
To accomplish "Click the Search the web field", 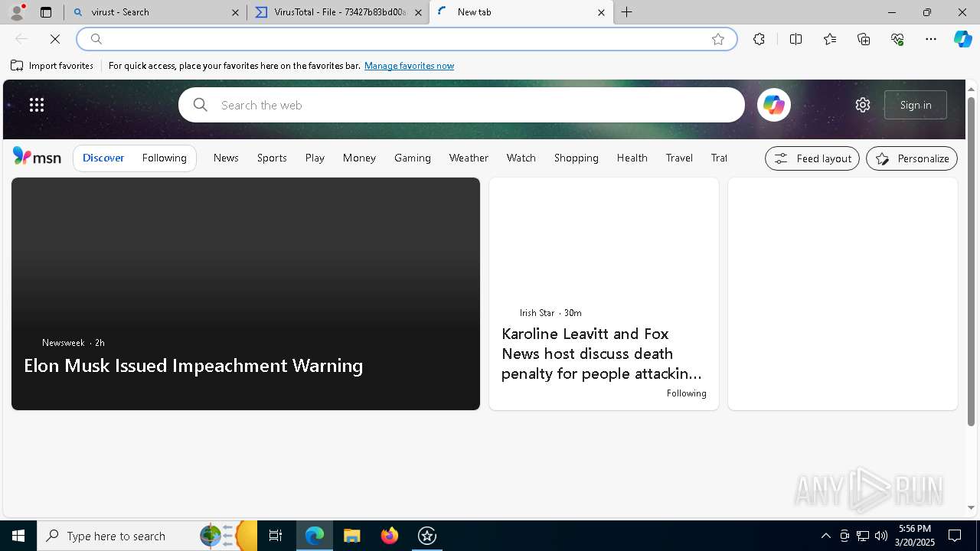I will [x=462, y=105].
